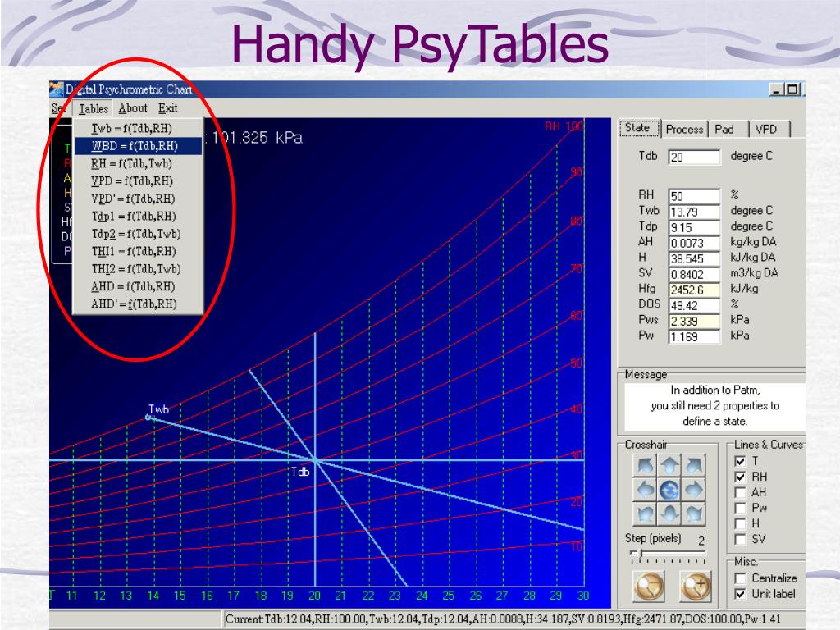Screen dimensions: 840x630
Task: Move crosshair diagonally down-right
Action: point(694,514)
